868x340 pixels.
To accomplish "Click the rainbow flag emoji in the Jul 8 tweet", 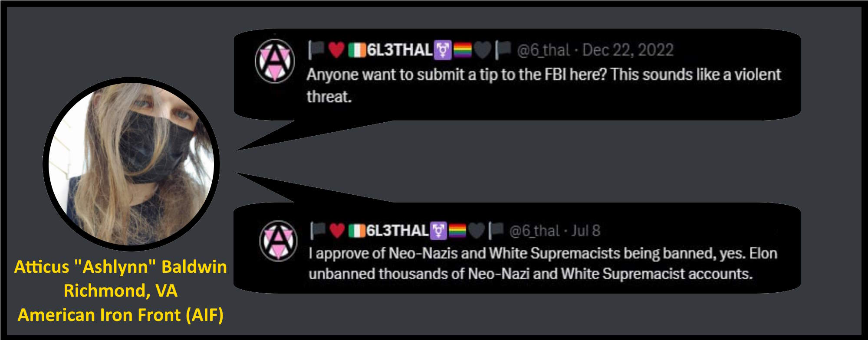I will pos(457,230).
